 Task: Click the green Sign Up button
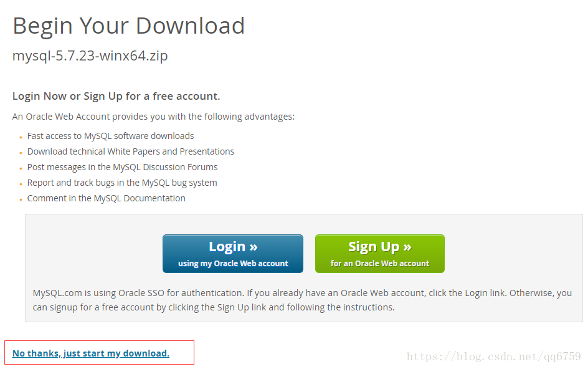click(380, 254)
